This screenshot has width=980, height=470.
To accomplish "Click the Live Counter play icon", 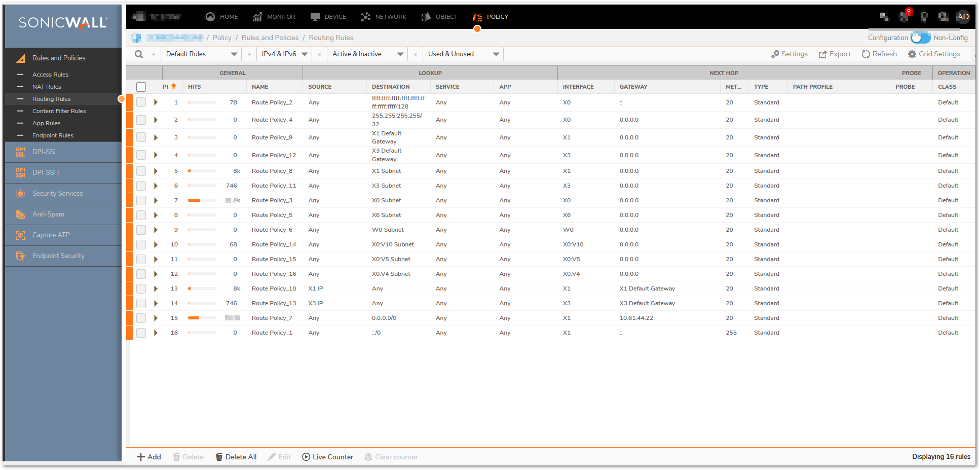I will [x=306, y=457].
